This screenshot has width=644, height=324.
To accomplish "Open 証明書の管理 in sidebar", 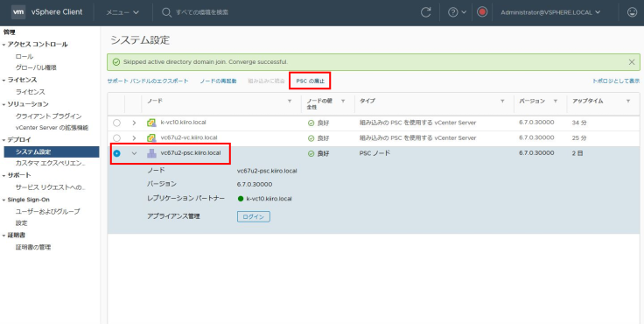I will [33, 247].
